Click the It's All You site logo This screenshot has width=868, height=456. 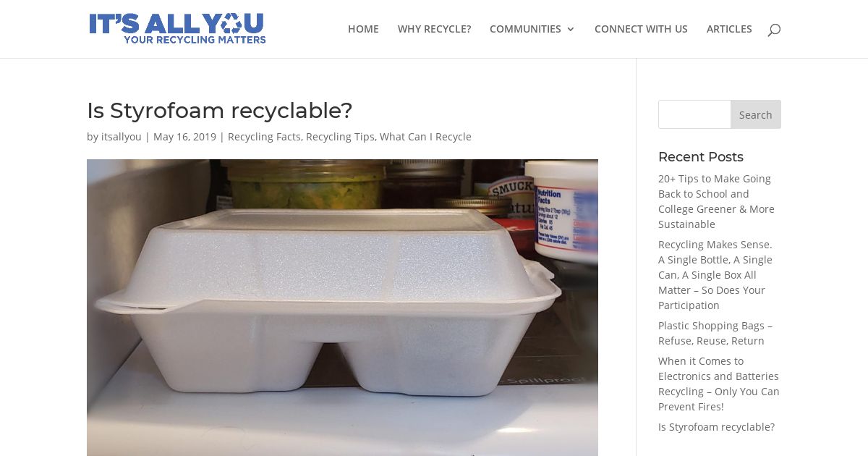coord(177,29)
